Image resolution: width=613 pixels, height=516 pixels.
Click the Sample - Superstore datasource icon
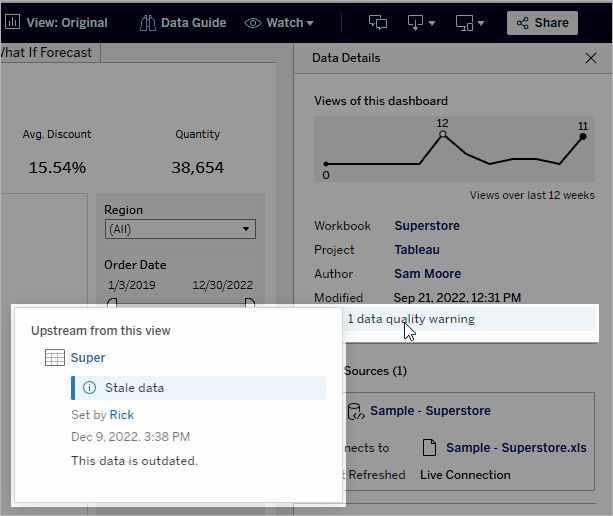pyautogui.click(x=356, y=411)
